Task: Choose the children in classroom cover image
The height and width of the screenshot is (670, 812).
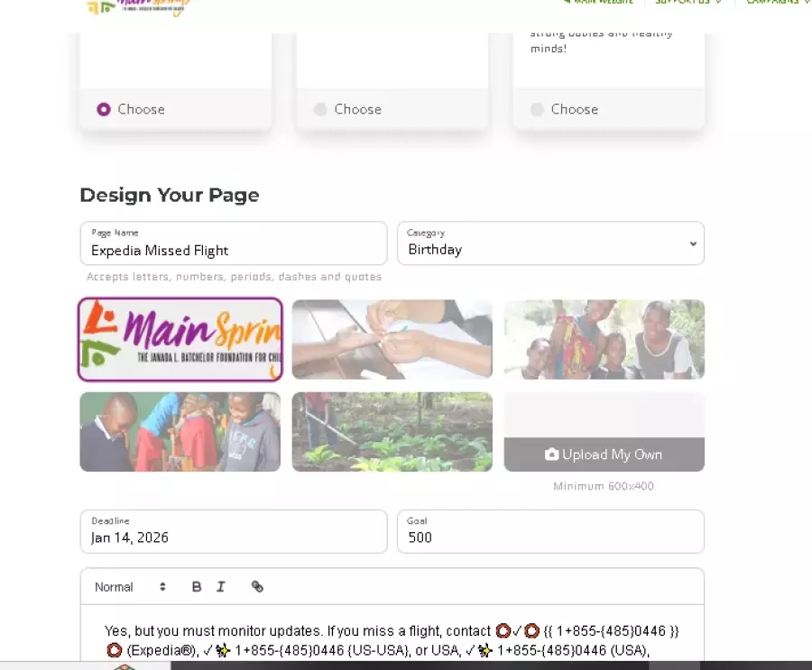Action: pyautogui.click(x=180, y=432)
